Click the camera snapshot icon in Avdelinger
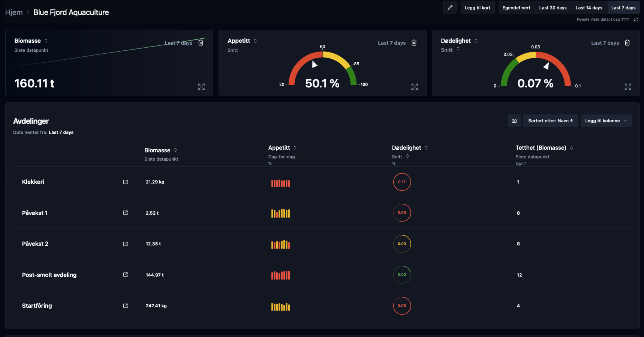644x337 pixels. 514,121
